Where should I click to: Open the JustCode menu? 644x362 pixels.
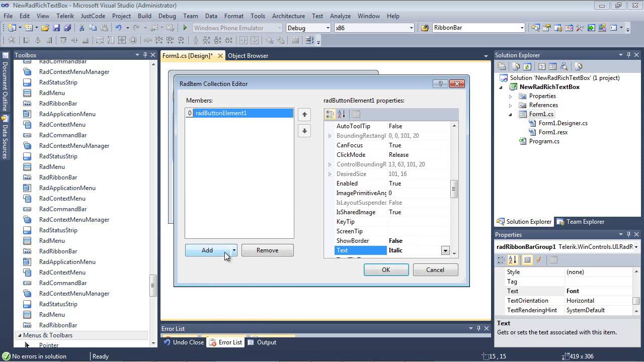[x=93, y=16]
